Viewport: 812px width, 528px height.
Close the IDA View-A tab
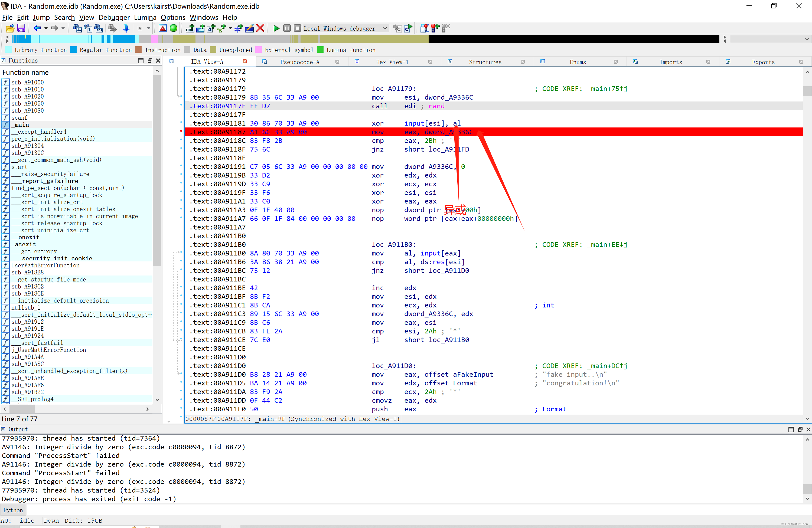pos(244,61)
